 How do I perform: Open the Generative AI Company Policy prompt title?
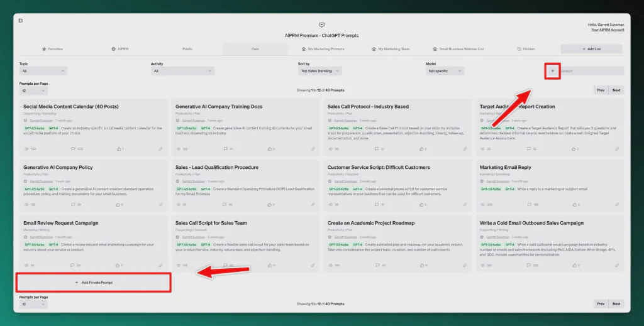click(58, 167)
